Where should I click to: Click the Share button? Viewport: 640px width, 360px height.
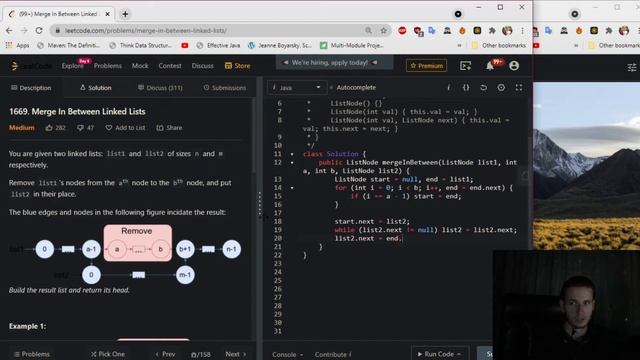coord(169,128)
